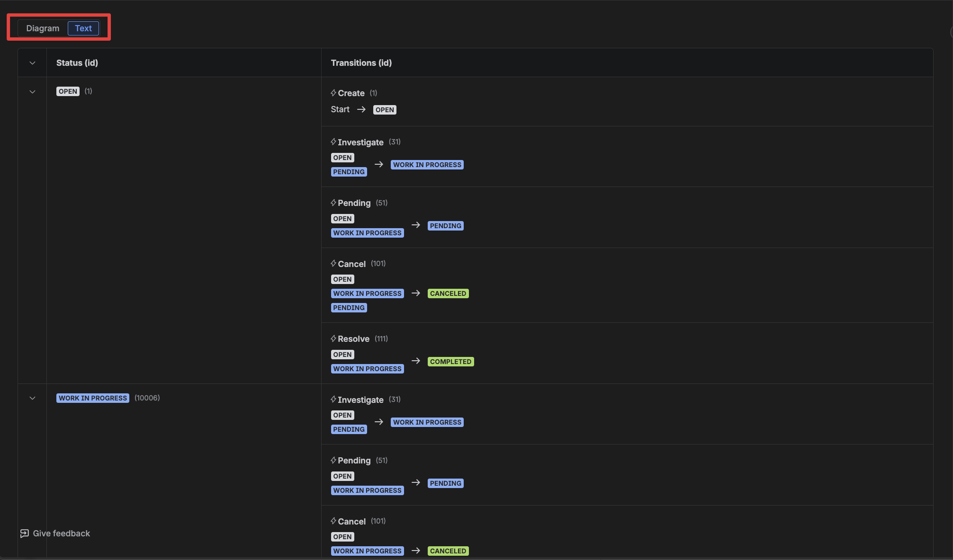The height and width of the screenshot is (560, 953).
Task: Open the Give feedback link
Action: 61,533
